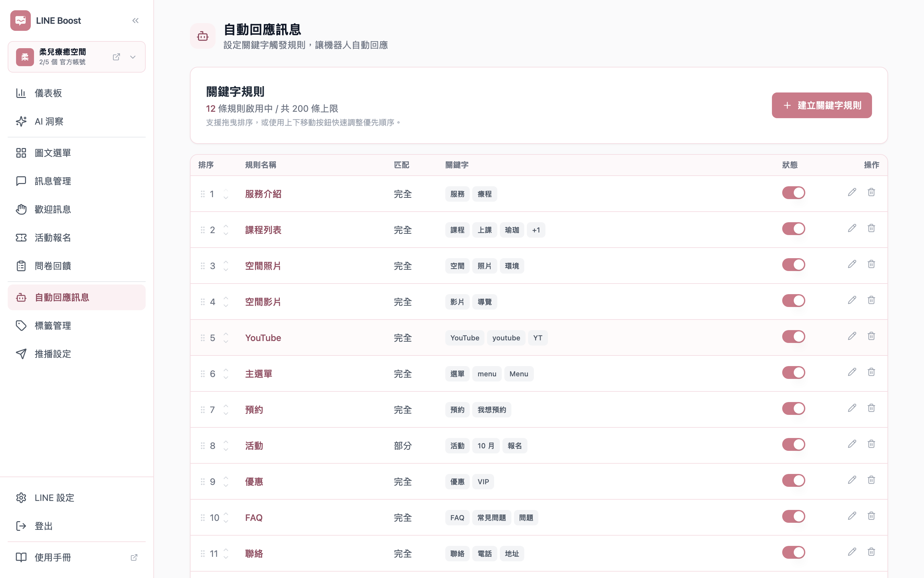Open LINE 設定 settings
Screen dimensions: 924x578
click(x=76, y=498)
